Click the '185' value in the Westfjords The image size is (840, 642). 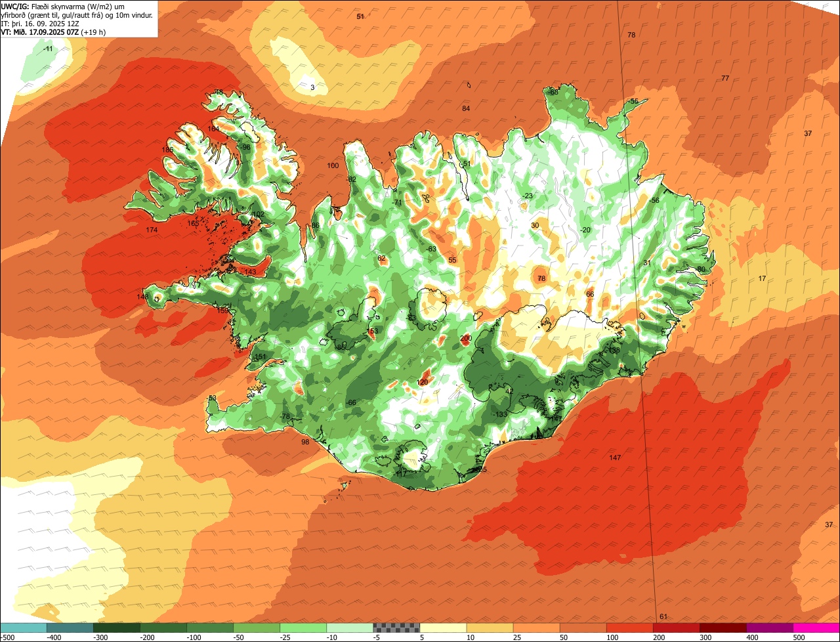[168, 150]
